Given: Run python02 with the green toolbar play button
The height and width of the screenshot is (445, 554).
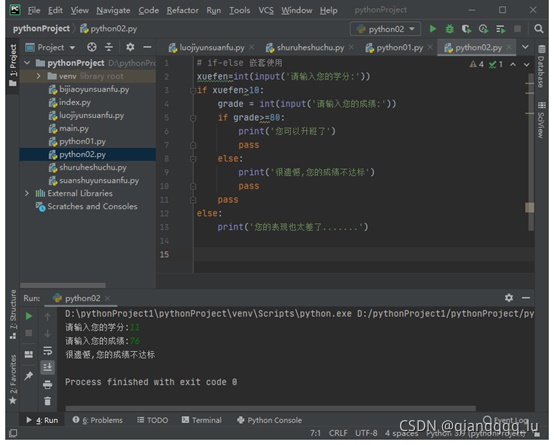Looking at the screenshot, I should [433, 29].
